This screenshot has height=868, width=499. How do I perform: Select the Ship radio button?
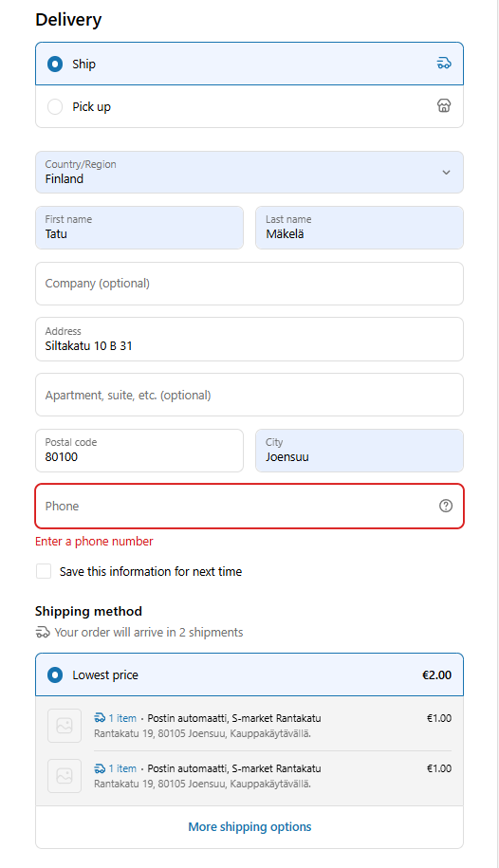pyautogui.click(x=55, y=64)
